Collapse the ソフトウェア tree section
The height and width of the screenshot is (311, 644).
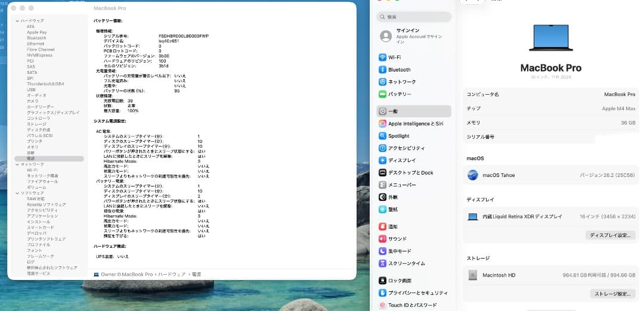17,193
